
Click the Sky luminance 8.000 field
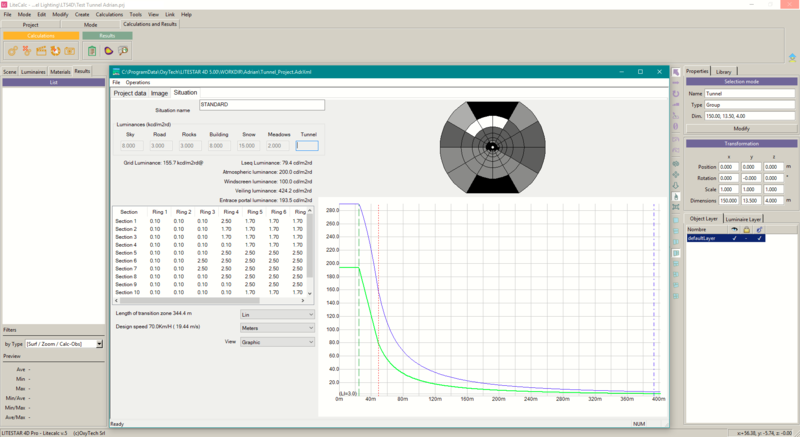tap(132, 146)
